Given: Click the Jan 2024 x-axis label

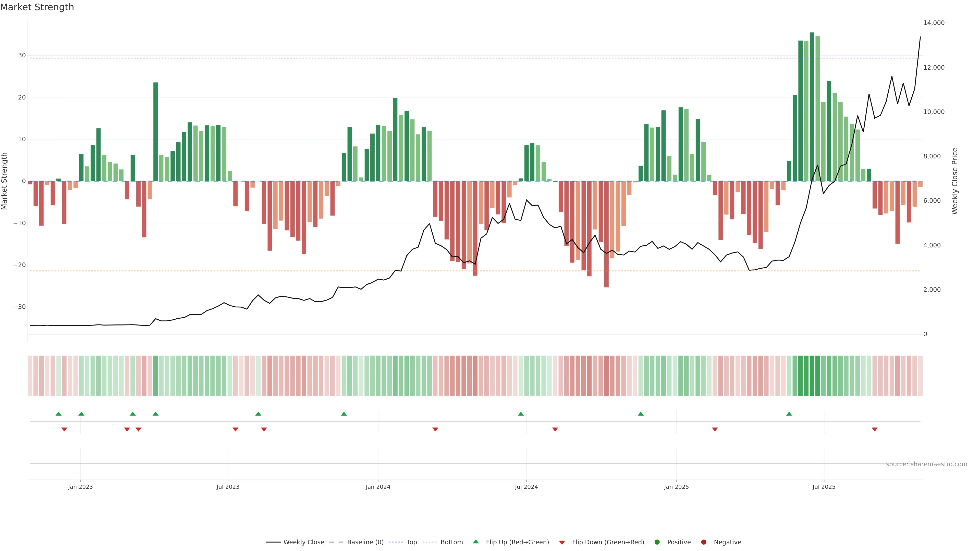Looking at the screenshot, I should pos(378,487).
